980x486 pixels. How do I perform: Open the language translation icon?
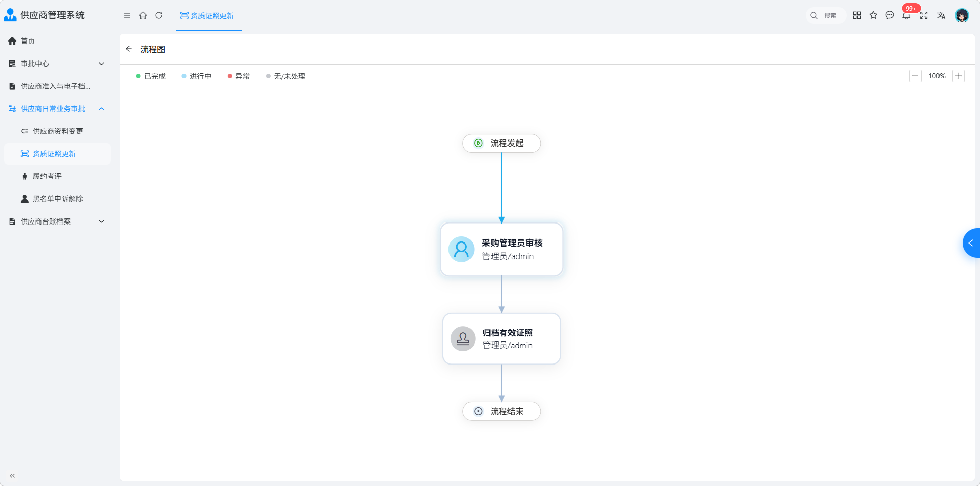[x=941, y=15]
